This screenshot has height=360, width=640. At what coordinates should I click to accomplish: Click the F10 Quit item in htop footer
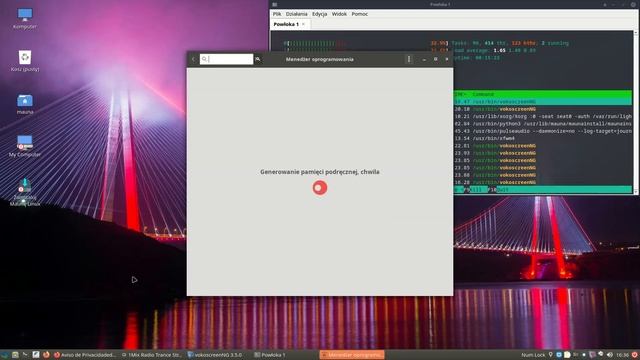498,190
